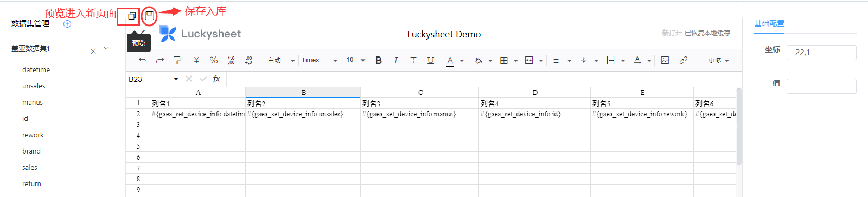Viewport: 868px width, 197px height.
Task: Open the Times font family dropdown
Action: [x=320, y=60]
